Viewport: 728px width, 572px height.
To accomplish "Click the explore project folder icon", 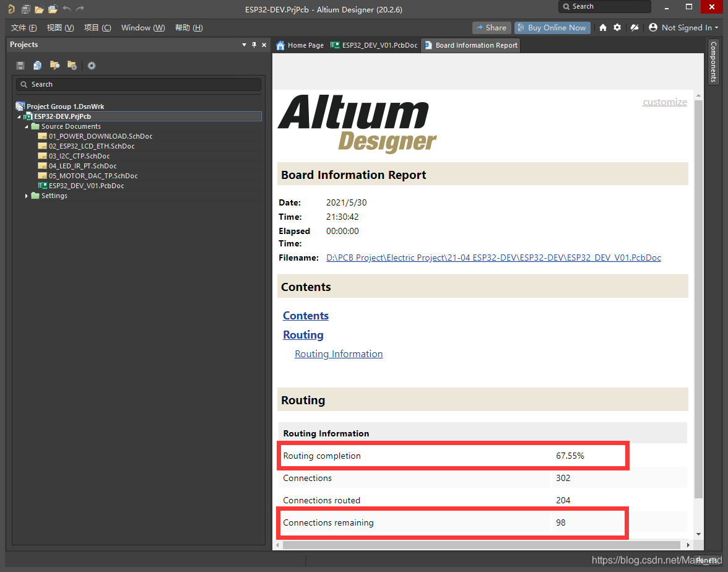I will [x=54, y=66].
